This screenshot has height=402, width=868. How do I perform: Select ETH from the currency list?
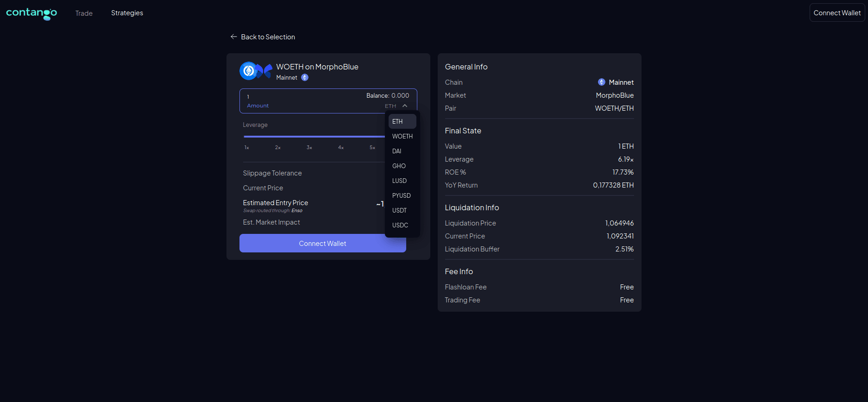tap(402, 121)
